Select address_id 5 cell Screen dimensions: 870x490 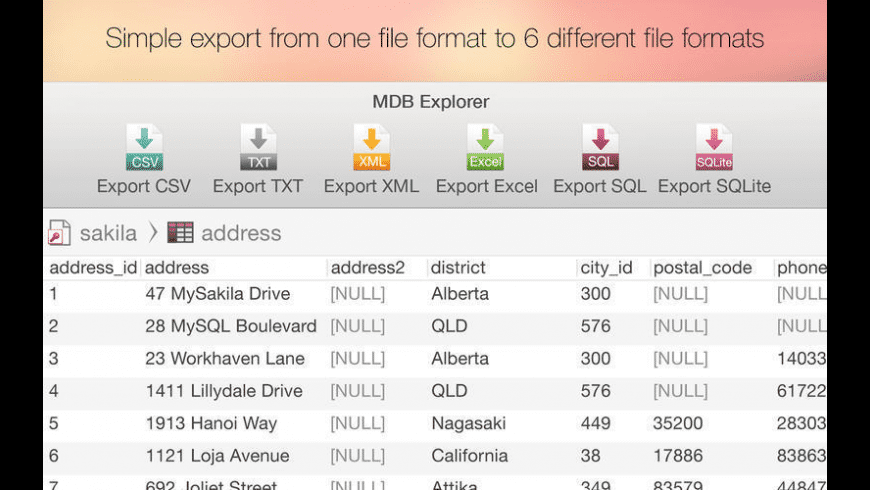tap(53, 423)
